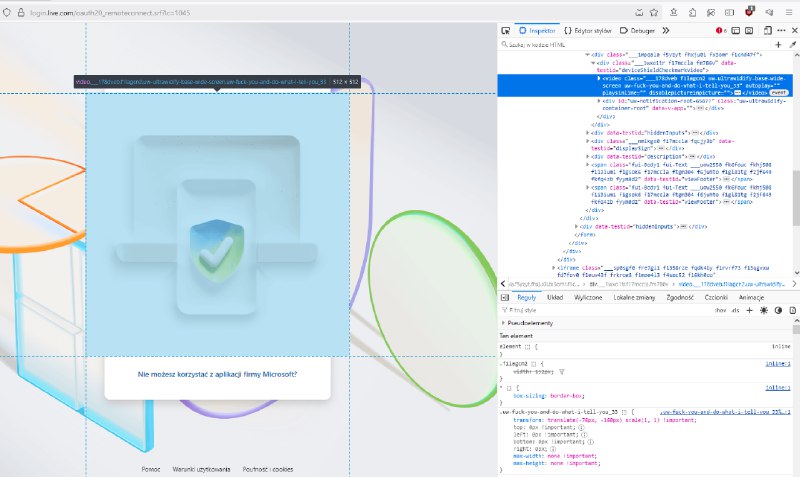Toggle print media simulation icon

point(792,310)
